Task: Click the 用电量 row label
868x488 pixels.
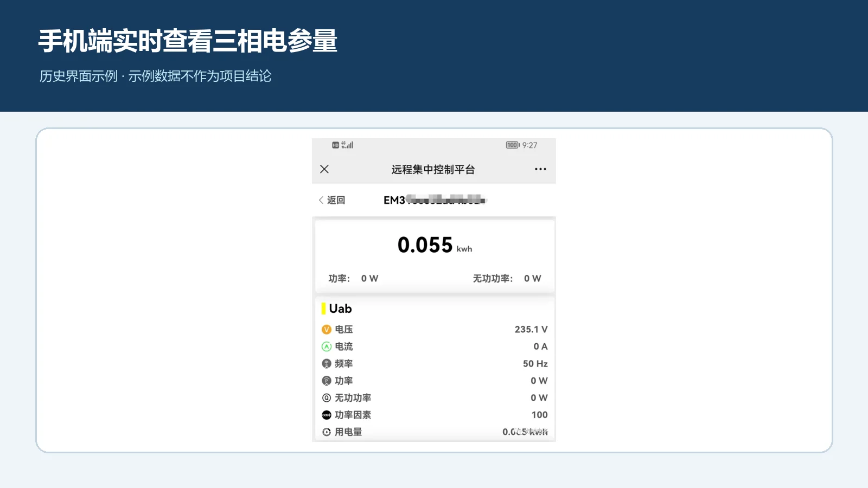Action: pos(348,432)
